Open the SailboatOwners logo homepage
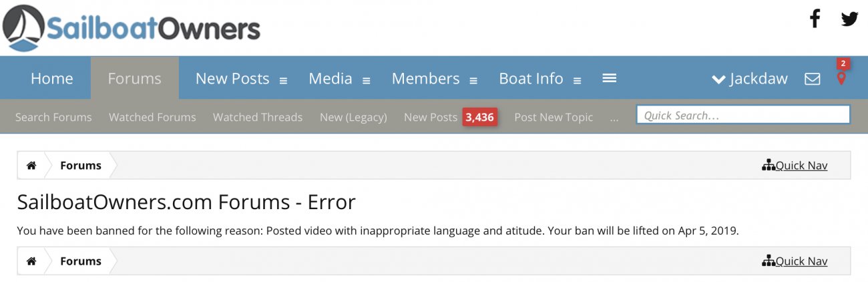This screenshot has height=282, width=868. tap(131, 27)
